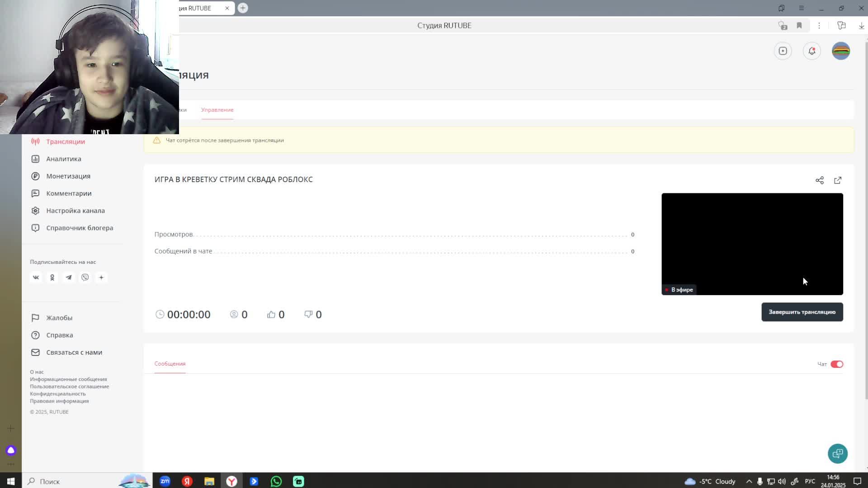This screenshot has width=868, height=488.
Task: Click the Dzen plus-star social icon
Action: pyautogui.click(x=101, y=277)
